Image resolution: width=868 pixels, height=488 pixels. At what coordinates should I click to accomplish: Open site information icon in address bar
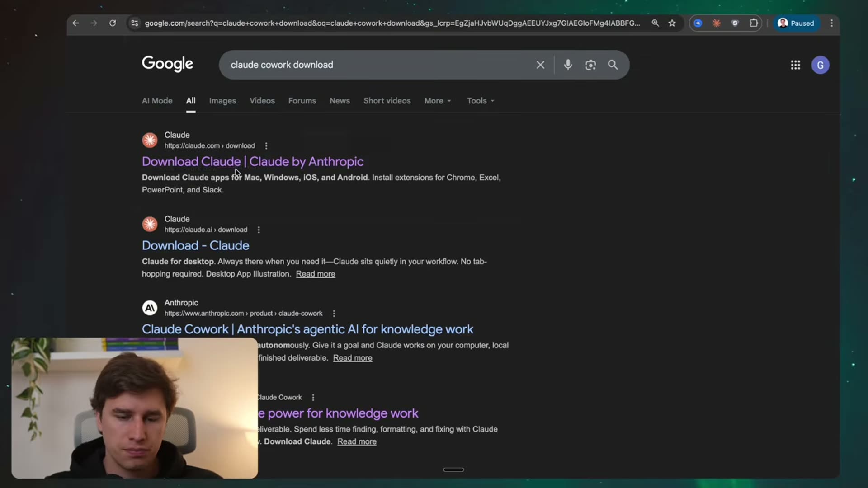134,23
